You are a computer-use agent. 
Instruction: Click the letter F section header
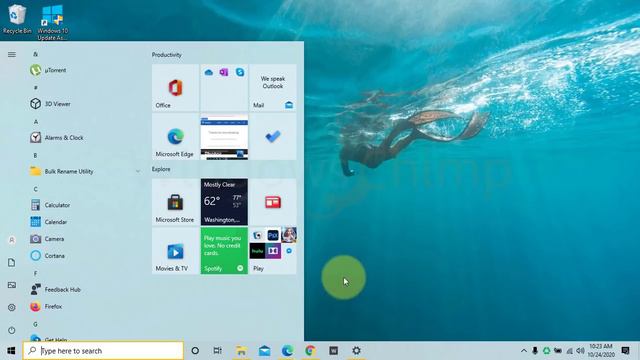[x=36, y=273]
